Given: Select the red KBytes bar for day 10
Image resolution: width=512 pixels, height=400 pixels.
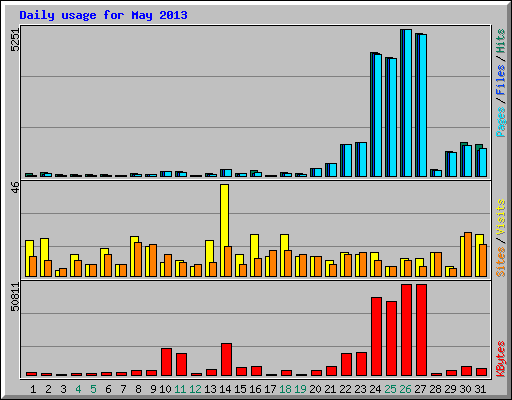Looking at the screenshot, I should pyautogui.click(x=166, y=362).
